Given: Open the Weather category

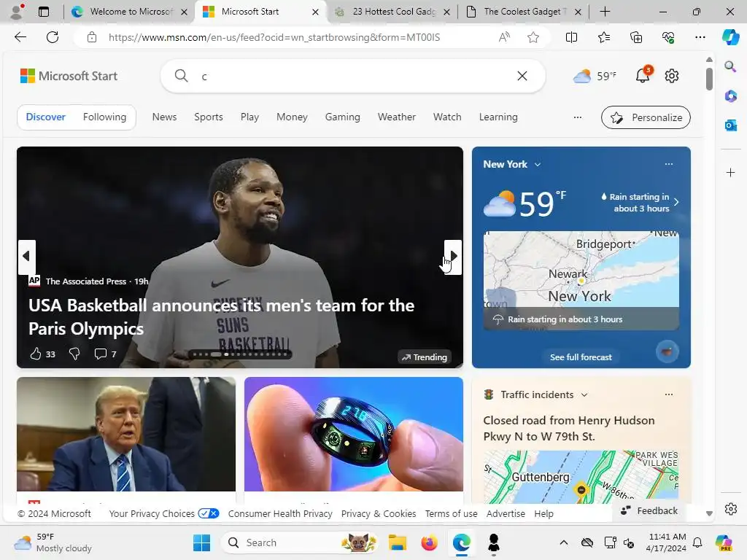Looking at the screenshot, I should (x=397, y=117).
